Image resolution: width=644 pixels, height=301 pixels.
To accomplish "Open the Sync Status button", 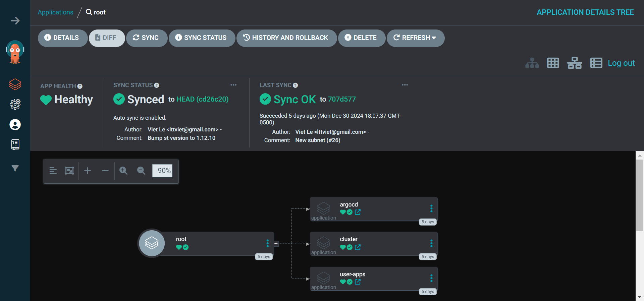I will click(202, 38).
